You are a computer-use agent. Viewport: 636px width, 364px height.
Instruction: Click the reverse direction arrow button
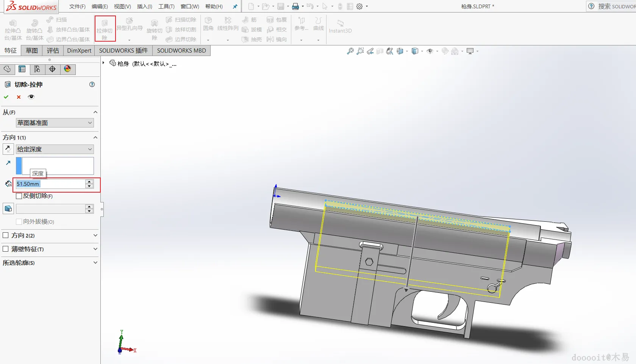click(x=8, y=149)
